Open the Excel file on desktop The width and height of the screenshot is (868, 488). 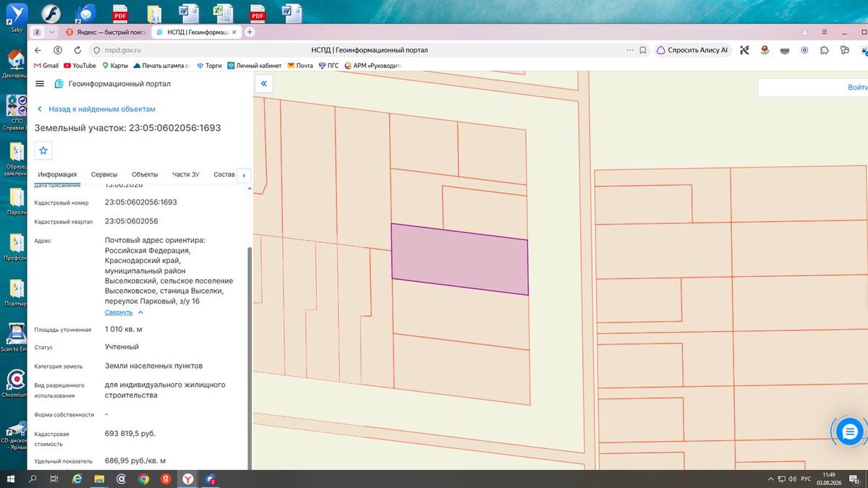click(223, 12)
